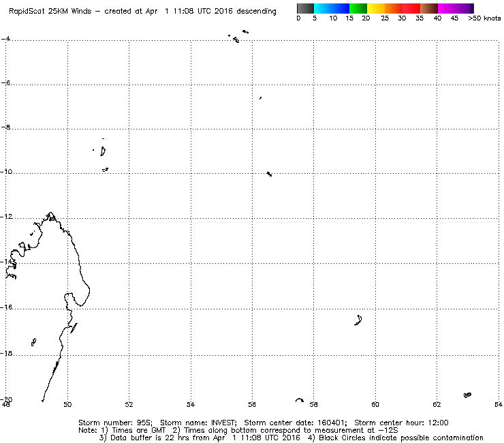Click the "58" longitude axis label

point(313,405)
